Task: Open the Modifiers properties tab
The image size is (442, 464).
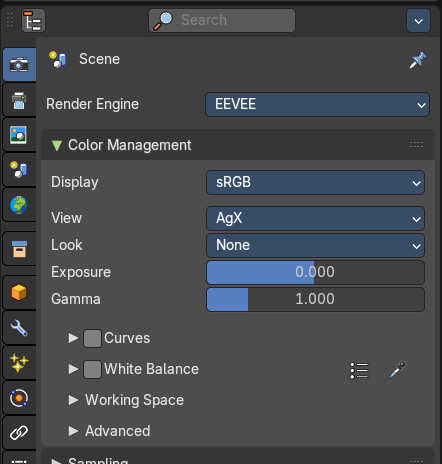Action: [x=19, y=328]
